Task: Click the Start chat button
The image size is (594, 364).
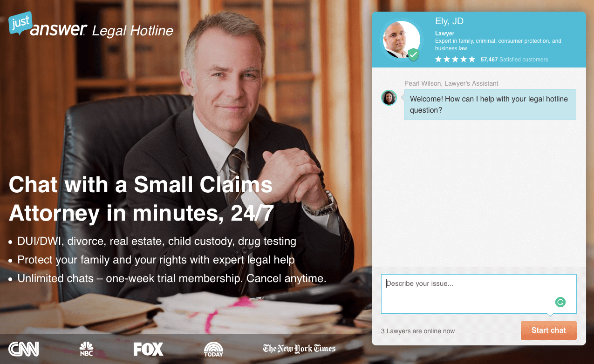Action: pos(548,330)
